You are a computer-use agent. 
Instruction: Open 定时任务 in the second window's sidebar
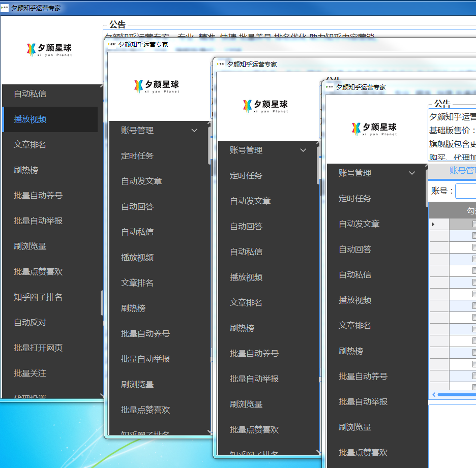tap(137, 155)
